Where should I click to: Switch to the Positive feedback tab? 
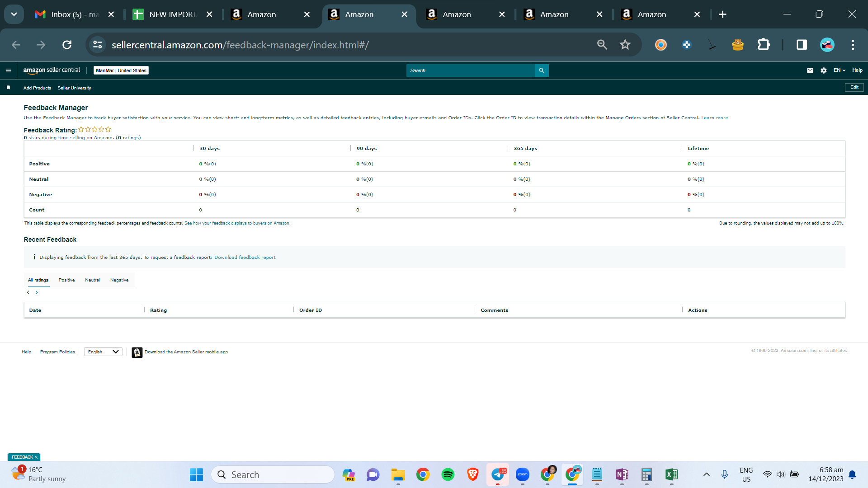(67, 280)
